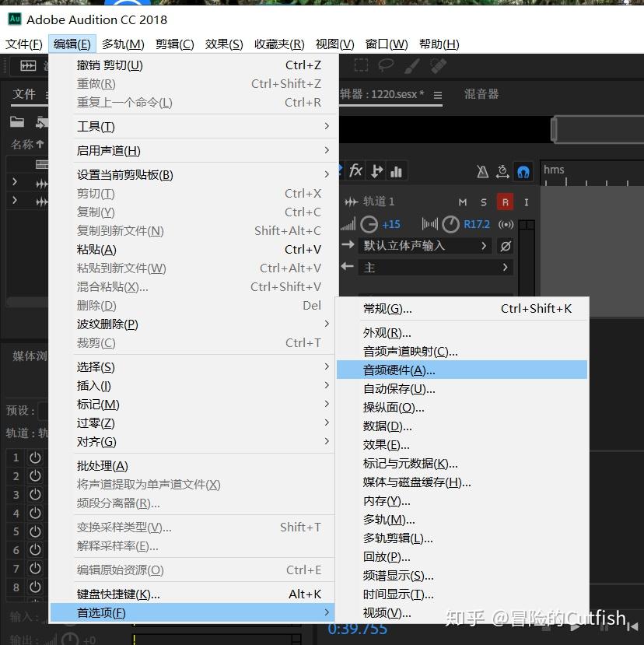644x645 pixels.
Task: Open the 效果(S) menu
Action: (x=224, y=44)
